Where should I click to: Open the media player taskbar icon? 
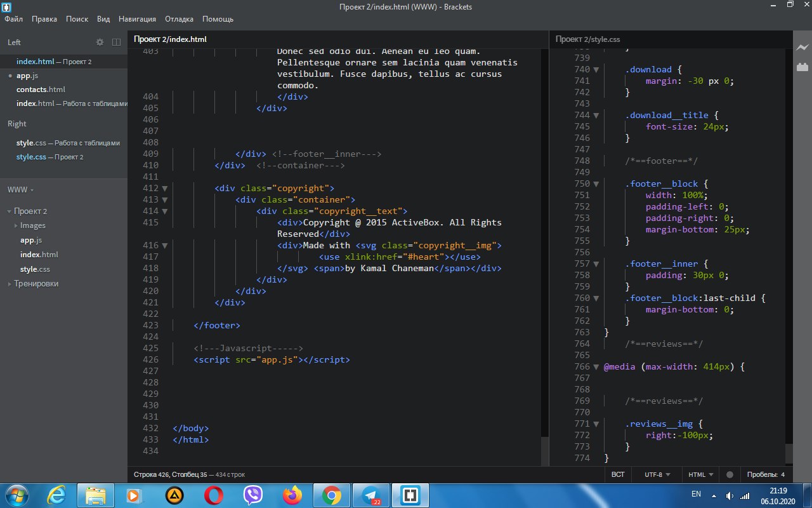tap(134, 495)
